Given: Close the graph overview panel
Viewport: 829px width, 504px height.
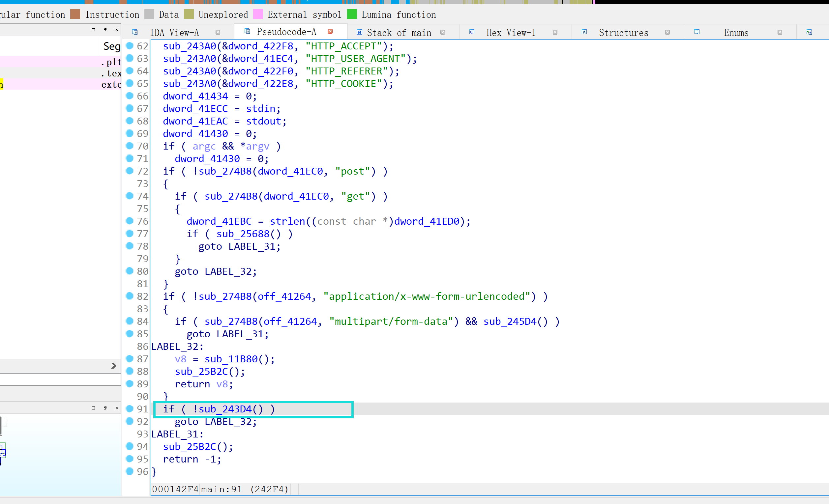Looking at the screenshot, I should coord(117,408).
